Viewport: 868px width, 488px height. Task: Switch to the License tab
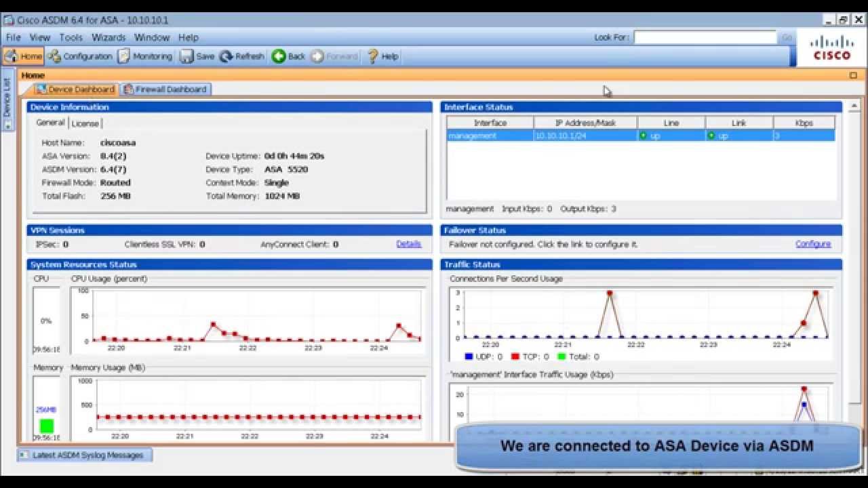pyautogui.click(x=85, y=123)
